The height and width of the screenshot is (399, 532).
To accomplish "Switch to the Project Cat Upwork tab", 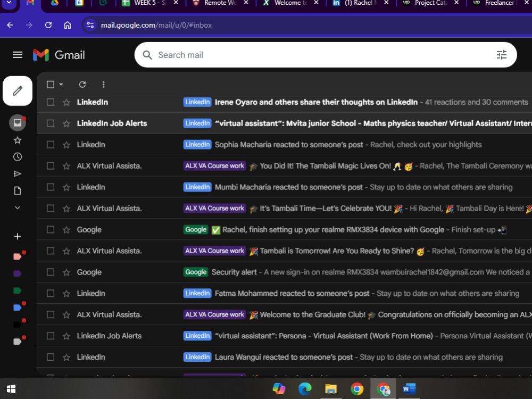I will [x=430, y=3].
